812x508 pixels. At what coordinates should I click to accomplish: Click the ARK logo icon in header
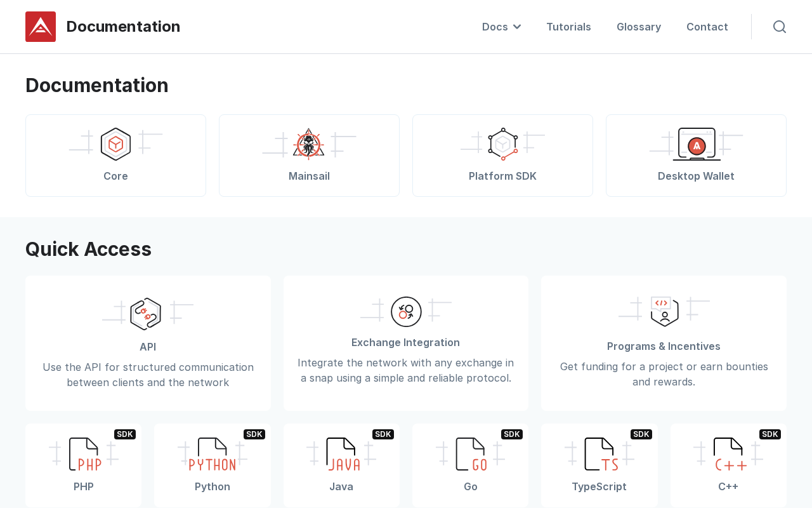coord(41,27)
